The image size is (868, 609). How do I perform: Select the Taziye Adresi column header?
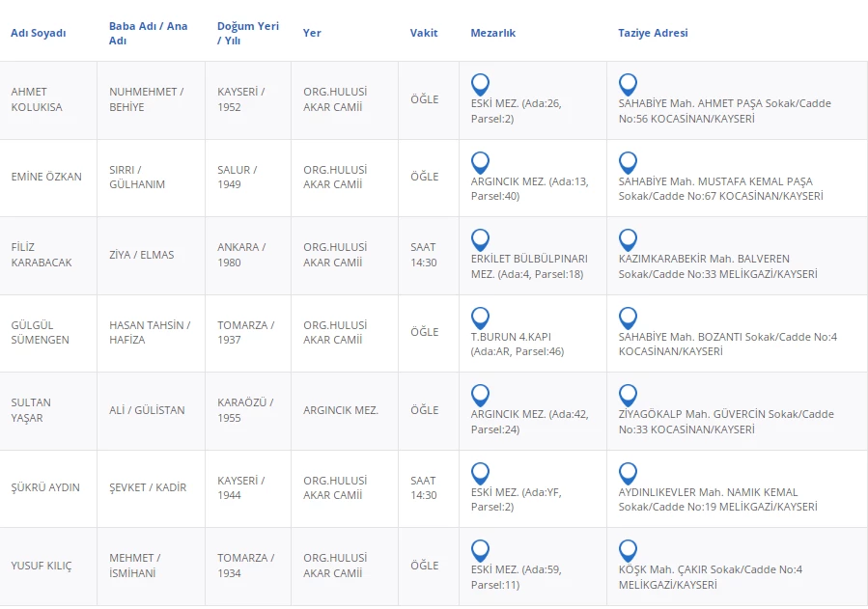click(653, 33)
